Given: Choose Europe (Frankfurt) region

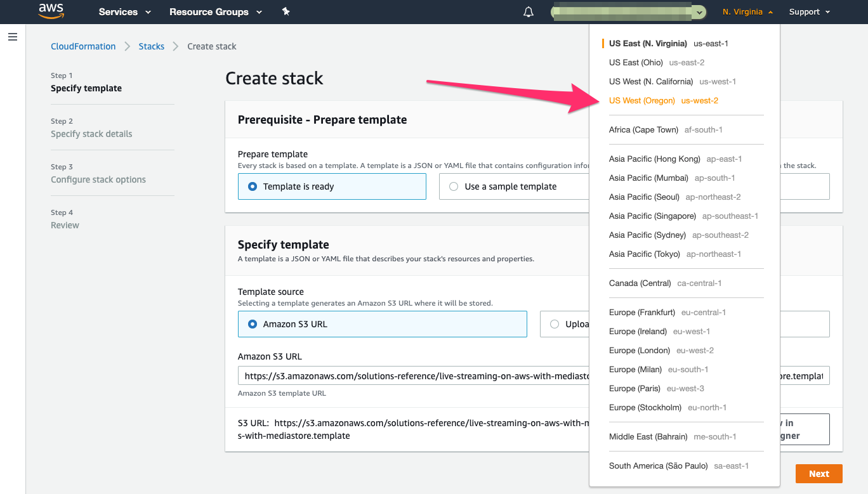Looking at the screenshot, I should 667,313.
